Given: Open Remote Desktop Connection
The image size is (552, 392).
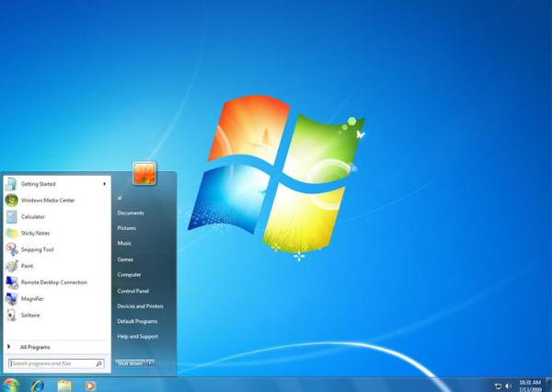Looking at the screenshot, I should (56, 282).
